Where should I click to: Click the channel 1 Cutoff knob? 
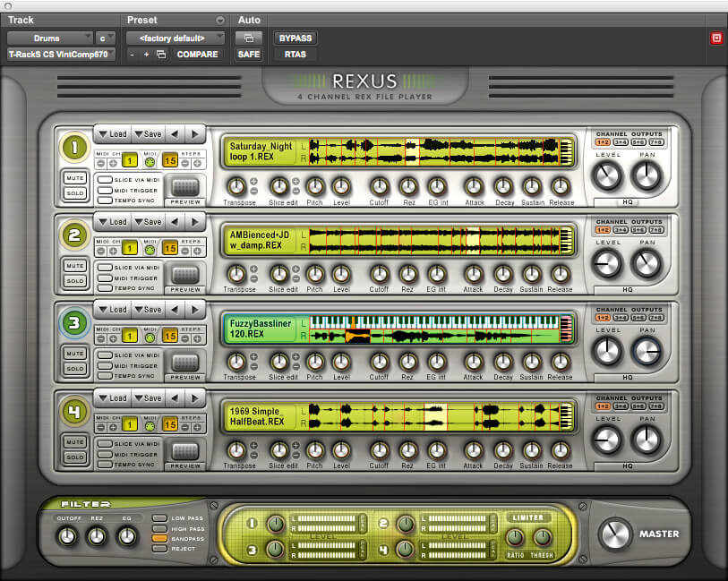click(380, 186)
